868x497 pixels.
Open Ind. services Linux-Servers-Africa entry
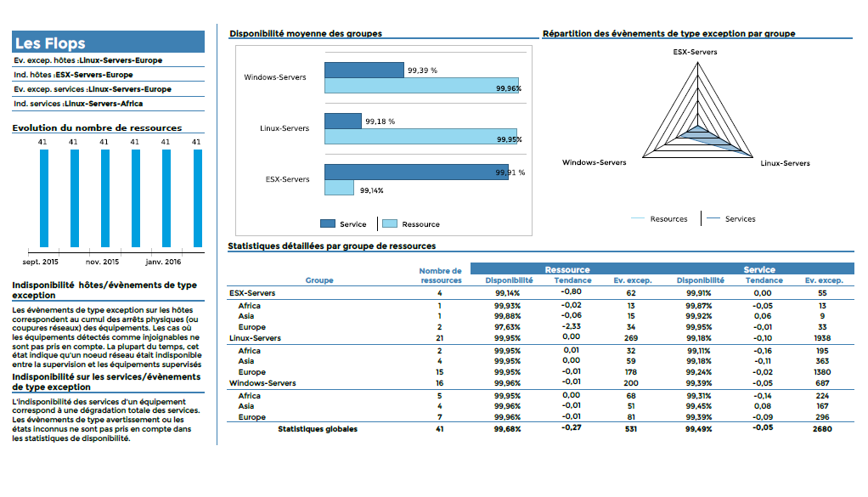coord(78,104)
